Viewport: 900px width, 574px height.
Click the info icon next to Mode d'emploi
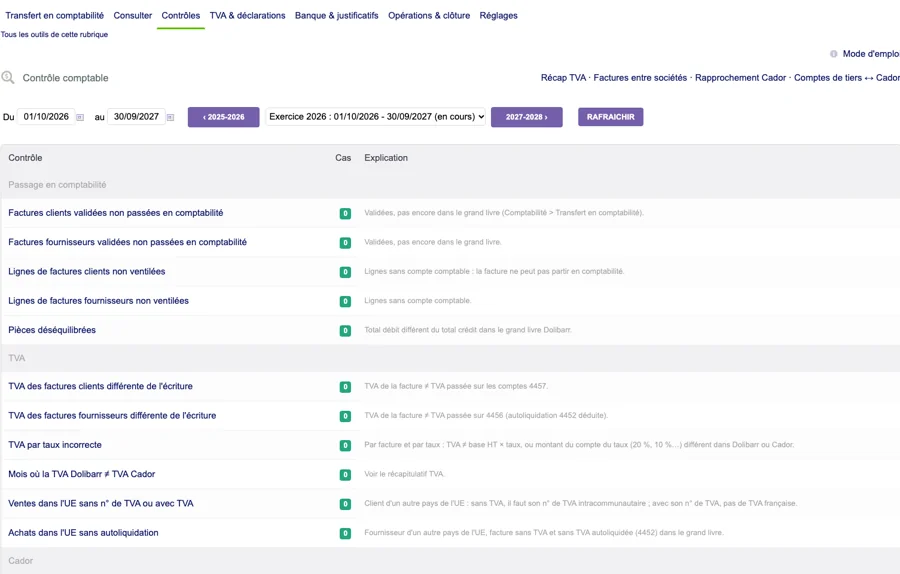[833, 54]
